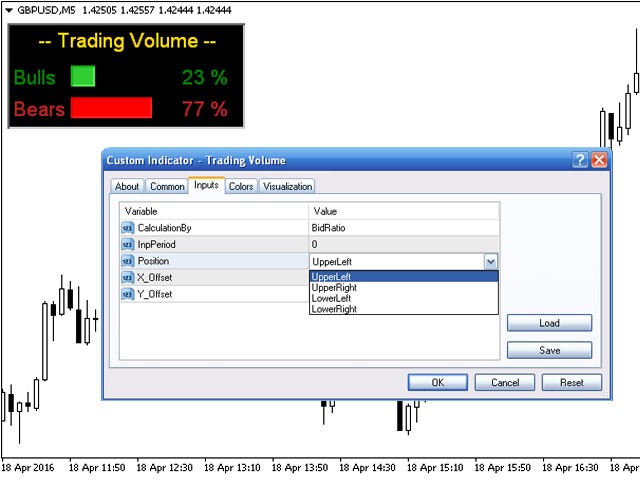This screenshot has height=480, width=640.
Task: Click the Save button
Action: pos(549,350)
